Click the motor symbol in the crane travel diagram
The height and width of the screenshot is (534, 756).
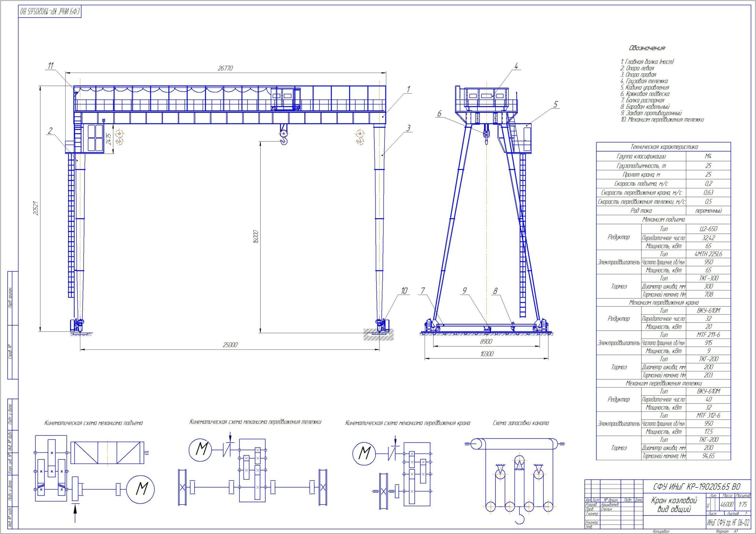pos(364,454)
